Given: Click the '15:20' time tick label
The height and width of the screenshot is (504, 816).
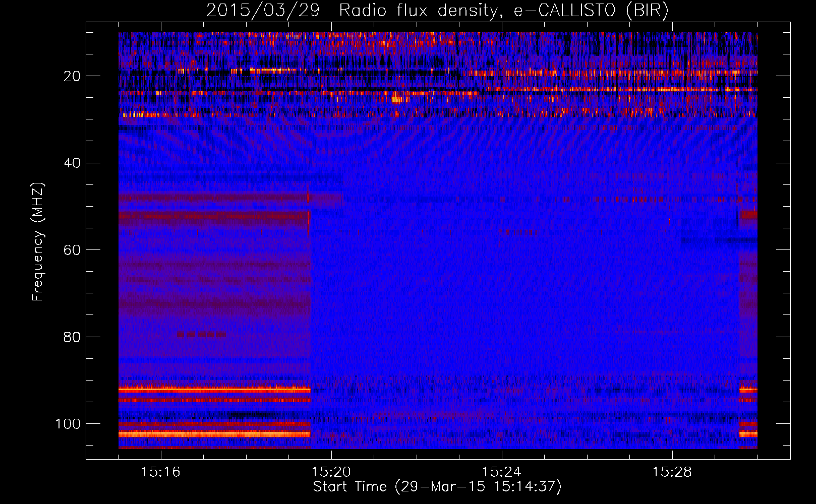Looking at the screenshot, I should click(x=331, y=472).
